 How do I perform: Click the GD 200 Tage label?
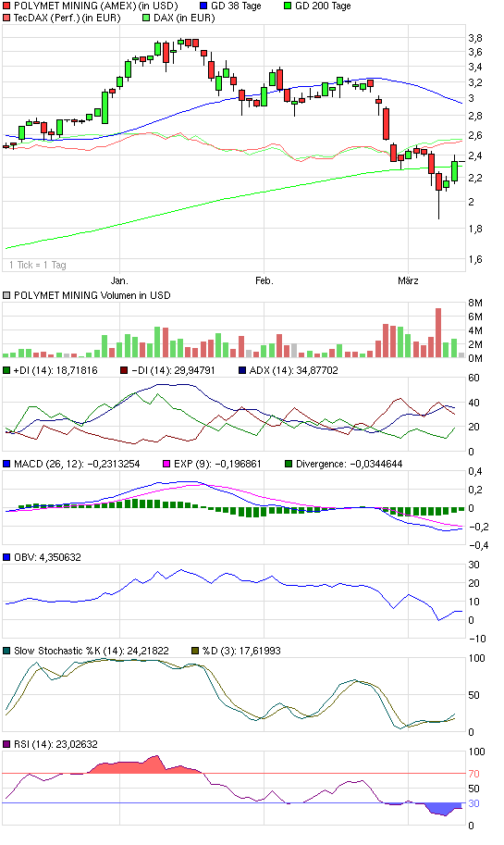pos(323,6)
